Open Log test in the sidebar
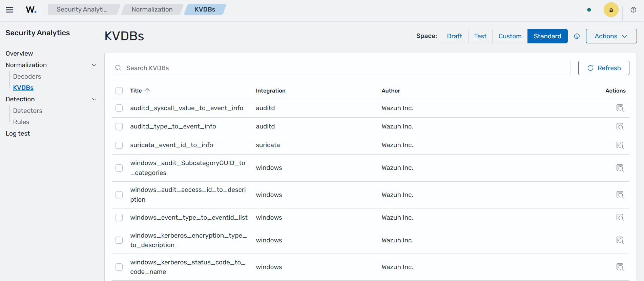The image size is (644, 281). tap(18, 134)
